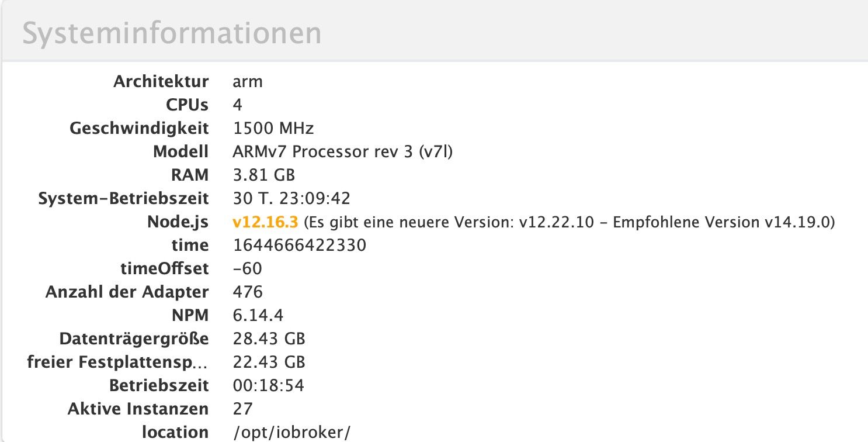Click the Datenträgergröße value 28.43 GB
The height and width of the screenshot is (442, 868).
269,339
